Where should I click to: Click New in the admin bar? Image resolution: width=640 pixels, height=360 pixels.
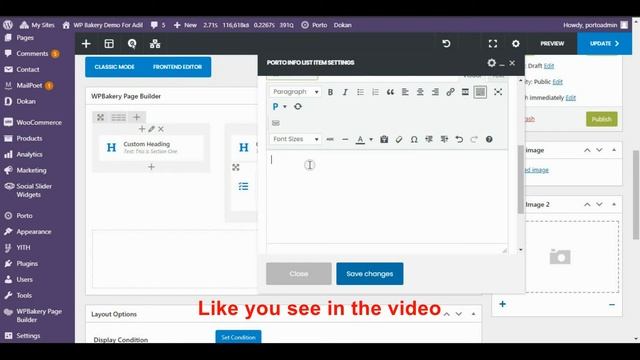click(185, 25)
